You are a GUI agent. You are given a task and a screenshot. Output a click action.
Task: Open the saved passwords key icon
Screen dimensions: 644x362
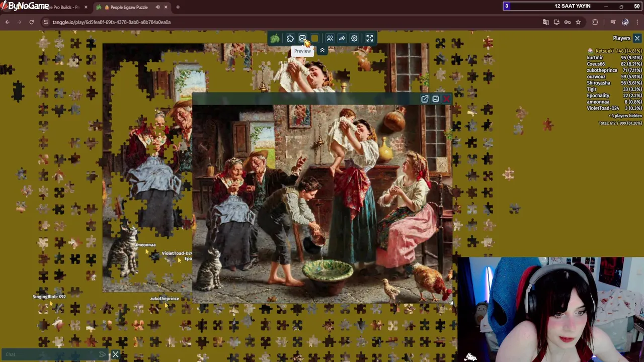[x=568, y=22]
